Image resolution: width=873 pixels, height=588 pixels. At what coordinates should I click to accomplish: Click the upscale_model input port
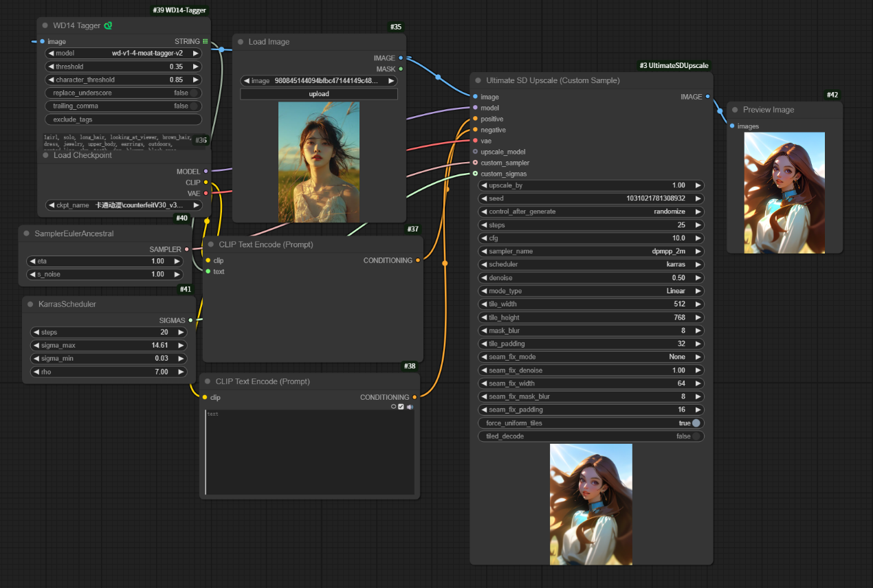coord(475,152)
